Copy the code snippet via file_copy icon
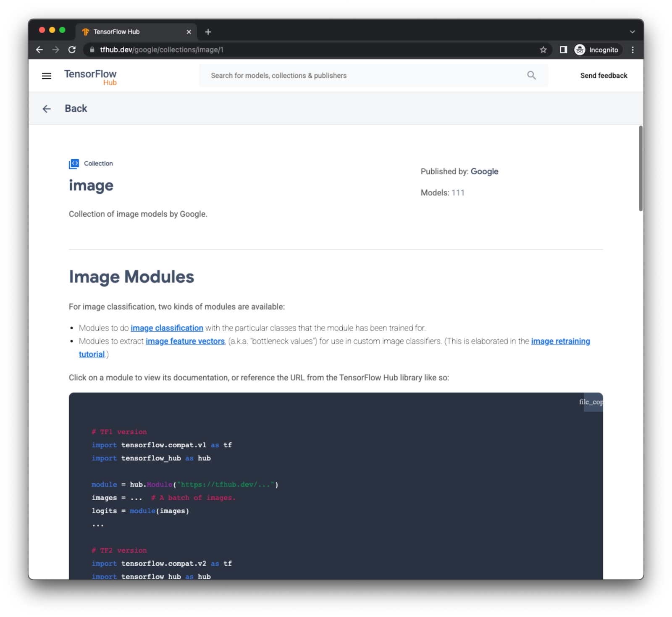 point(593,402)
